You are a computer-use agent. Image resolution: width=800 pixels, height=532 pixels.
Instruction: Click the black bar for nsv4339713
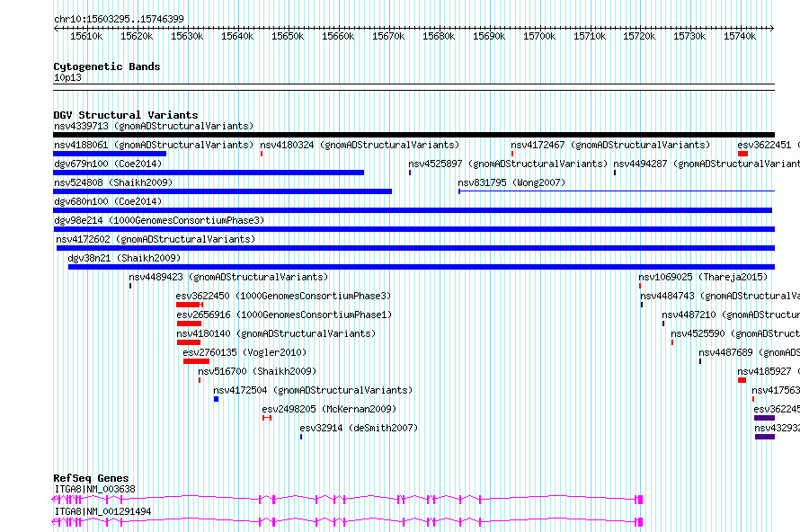[413, 135]
